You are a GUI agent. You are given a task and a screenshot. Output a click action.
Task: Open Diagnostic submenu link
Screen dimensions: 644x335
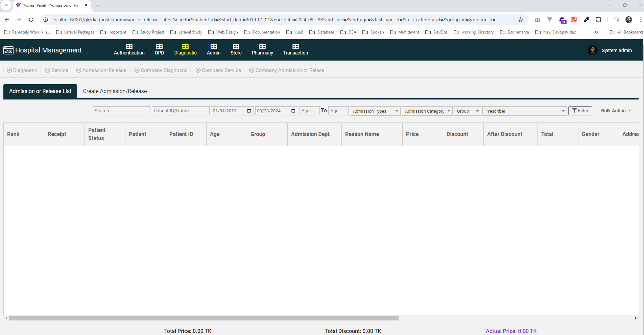pos(22,70)
